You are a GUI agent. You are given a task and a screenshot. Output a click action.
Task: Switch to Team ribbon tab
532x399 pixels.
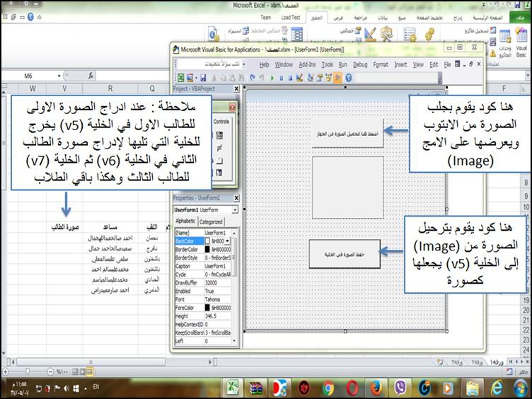tap(266, 17)
